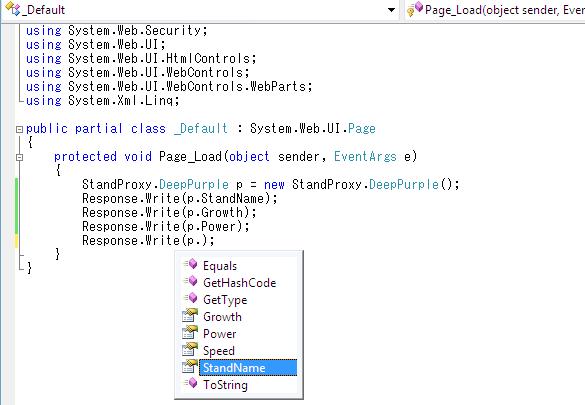Click the _Default class icon in navigation bar
This screenshot has width=585, height=405.
point(12,9)
